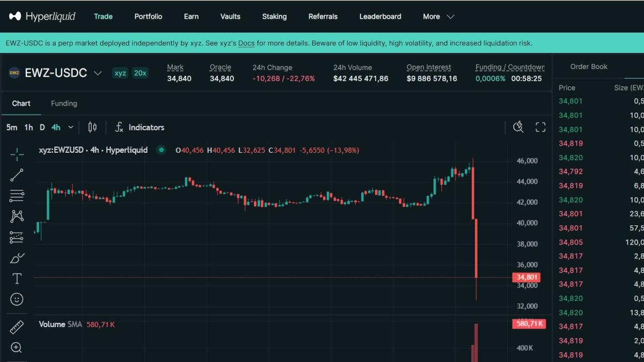Open the long position forecasting tool
This screenshot has width=644, height=362.
coord(17,237)
